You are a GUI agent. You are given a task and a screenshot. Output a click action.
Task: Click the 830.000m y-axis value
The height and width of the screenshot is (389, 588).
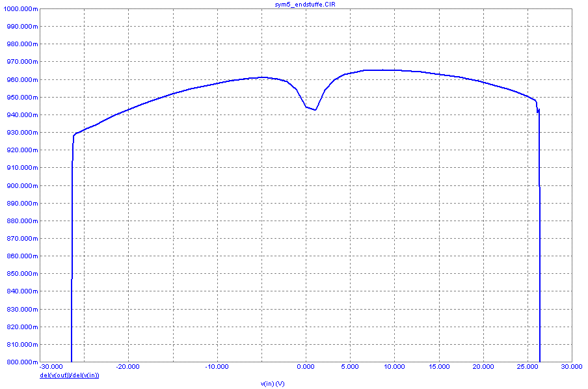pyautogui.click(x=23, y=310)
